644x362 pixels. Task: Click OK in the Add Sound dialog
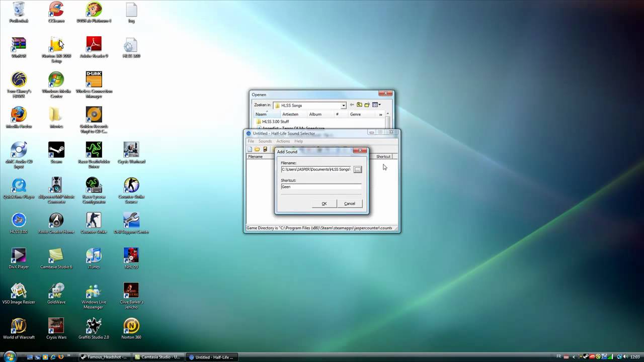[324, 204]
